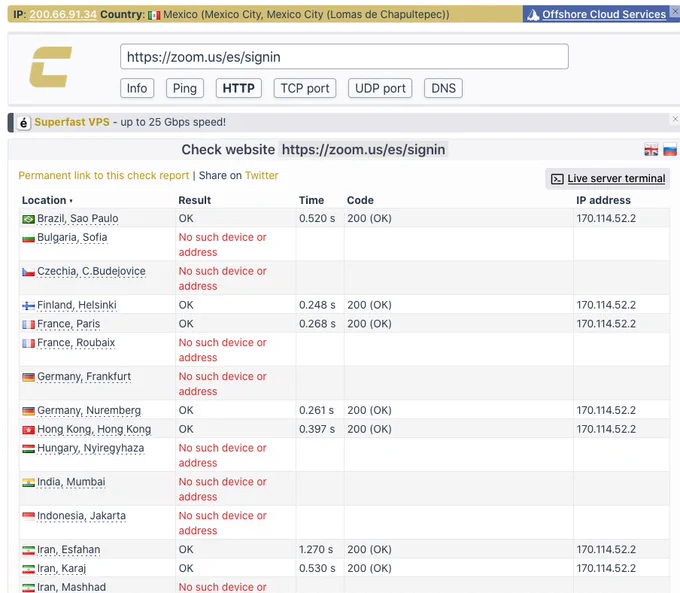Screen dimensions: 680x593
Task: Open Live server terminal button
Action: [x=608, y=179]
